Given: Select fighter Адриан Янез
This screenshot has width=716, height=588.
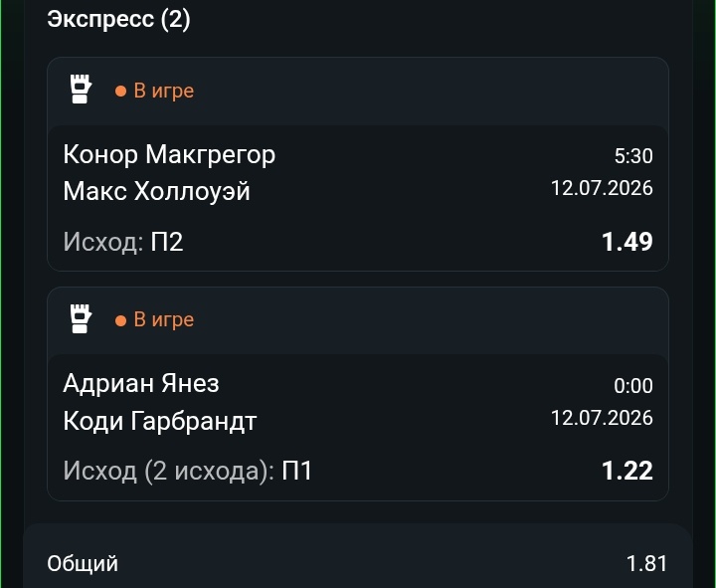Looking at the screenshot, I should click(141, 383).
